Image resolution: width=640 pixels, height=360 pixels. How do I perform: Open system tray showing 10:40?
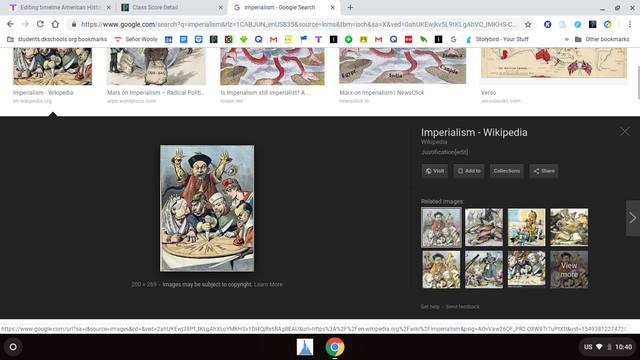(x=607, y=347)
